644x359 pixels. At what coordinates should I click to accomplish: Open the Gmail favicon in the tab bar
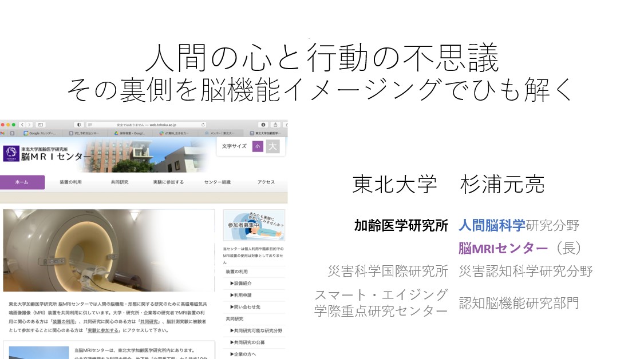click(2, 133)
